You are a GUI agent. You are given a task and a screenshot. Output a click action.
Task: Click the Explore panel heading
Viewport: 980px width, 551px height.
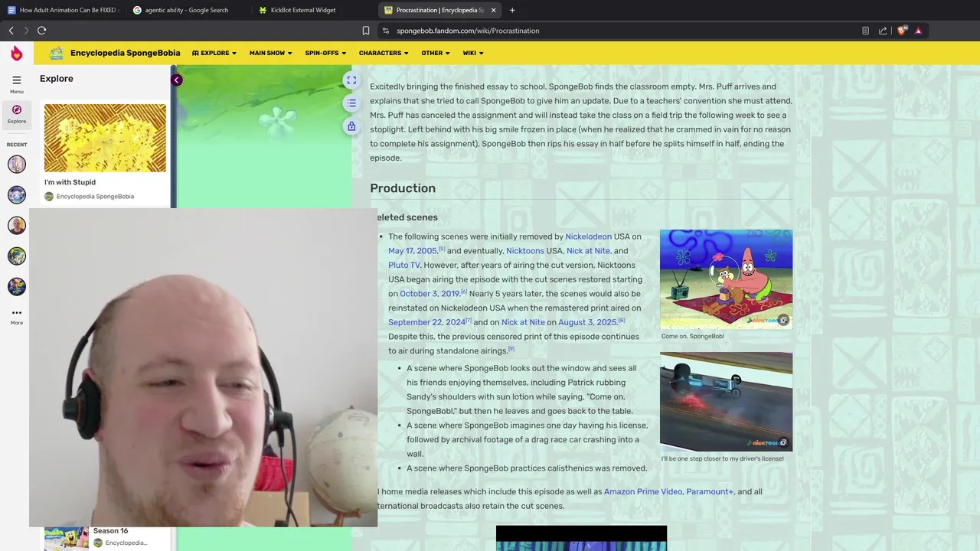(57, 79)
